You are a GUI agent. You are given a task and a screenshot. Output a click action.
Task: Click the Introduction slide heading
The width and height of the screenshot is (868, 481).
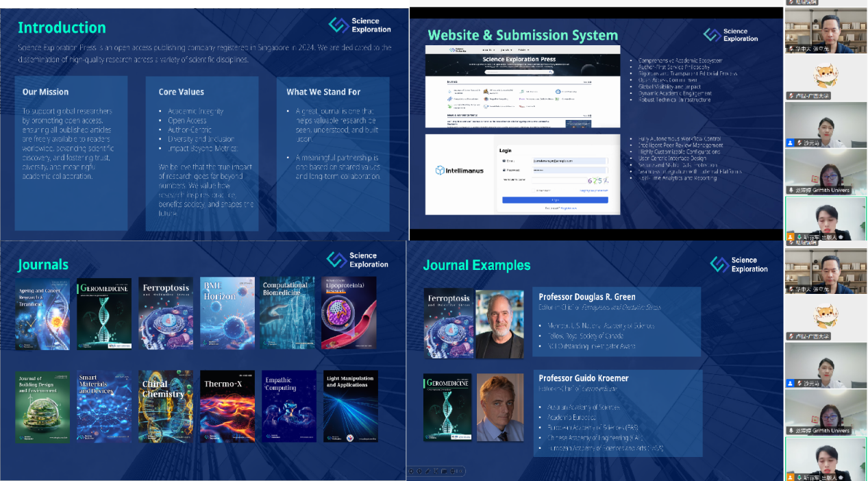pyautogui.click(x=62, y=27)
